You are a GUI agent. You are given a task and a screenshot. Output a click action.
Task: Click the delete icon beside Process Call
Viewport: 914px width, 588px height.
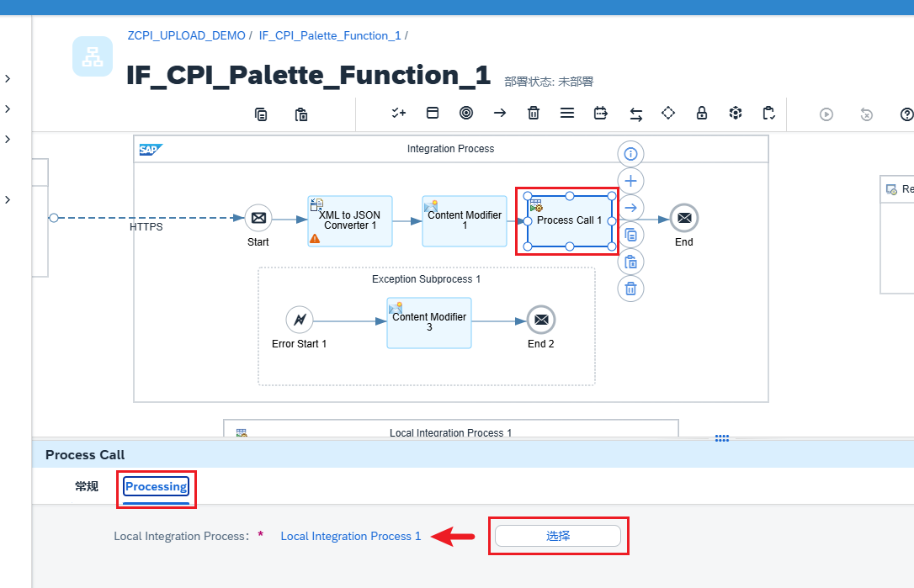tap(630, 289)
